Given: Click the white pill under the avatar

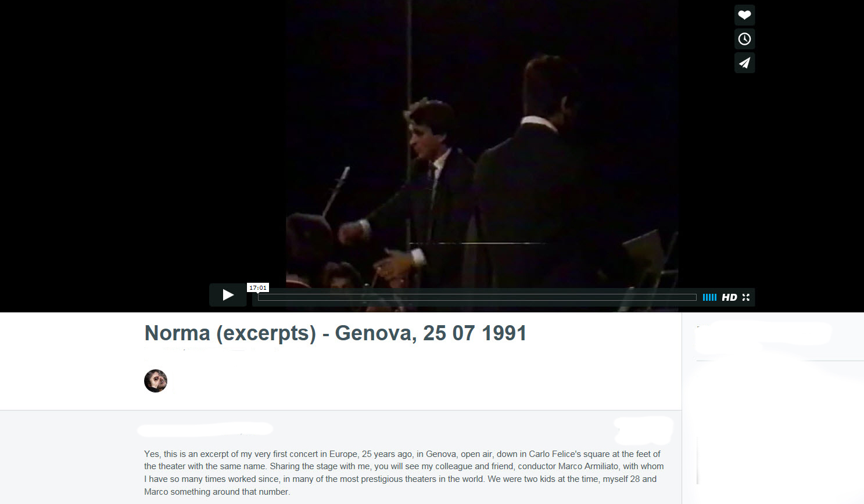Looking at the screenshot, I should [x=205, y=430].
